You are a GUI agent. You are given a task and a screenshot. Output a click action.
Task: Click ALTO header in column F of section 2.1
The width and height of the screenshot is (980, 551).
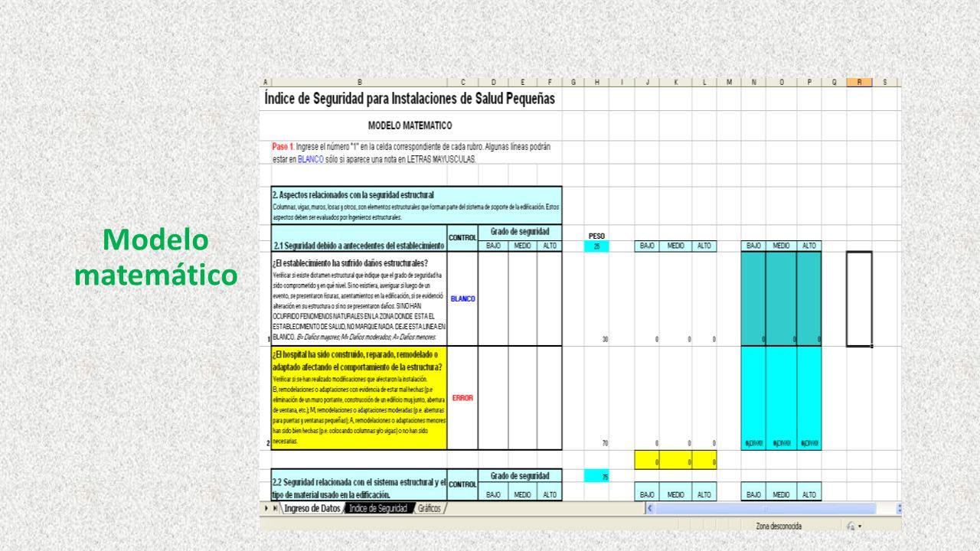click(x=550, y=246)
